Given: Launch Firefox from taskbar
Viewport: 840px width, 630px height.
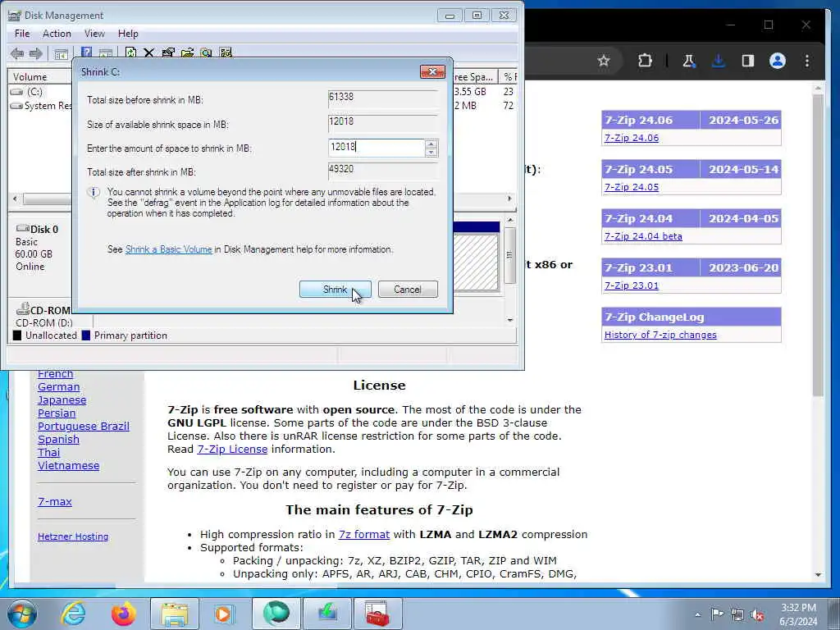Looking at the screenshot, I should (x=123, y=614).
